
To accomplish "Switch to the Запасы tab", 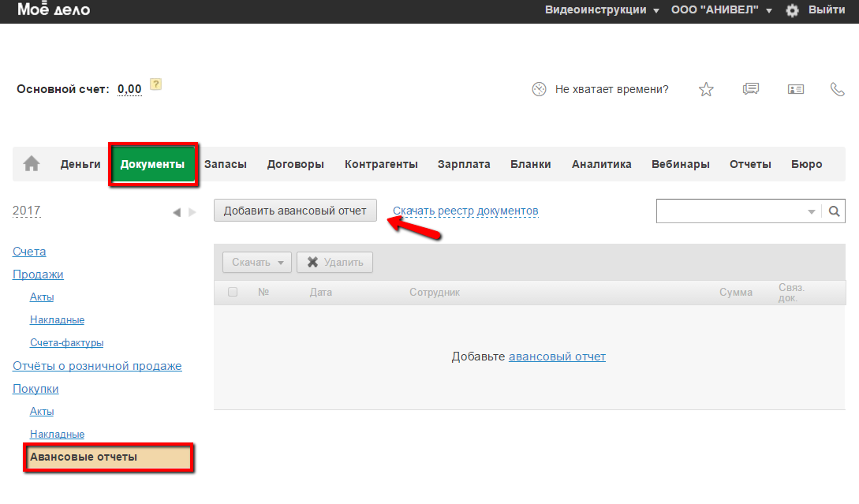I will point(225,164).
